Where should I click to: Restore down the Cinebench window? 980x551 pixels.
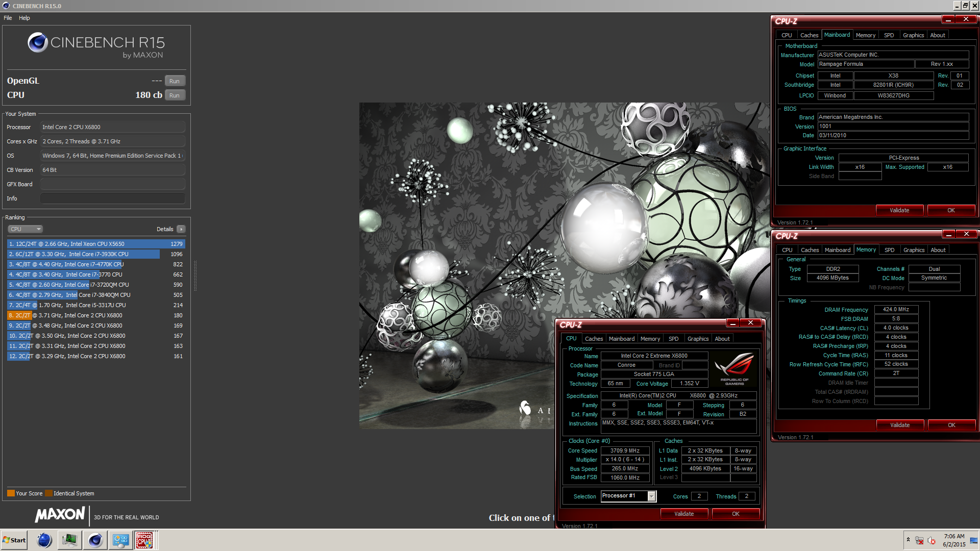(966, 6)
